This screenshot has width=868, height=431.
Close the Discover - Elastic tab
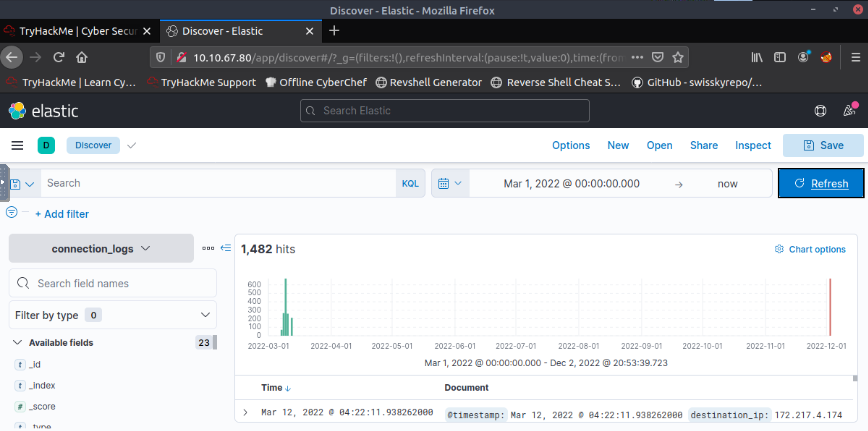309,31
